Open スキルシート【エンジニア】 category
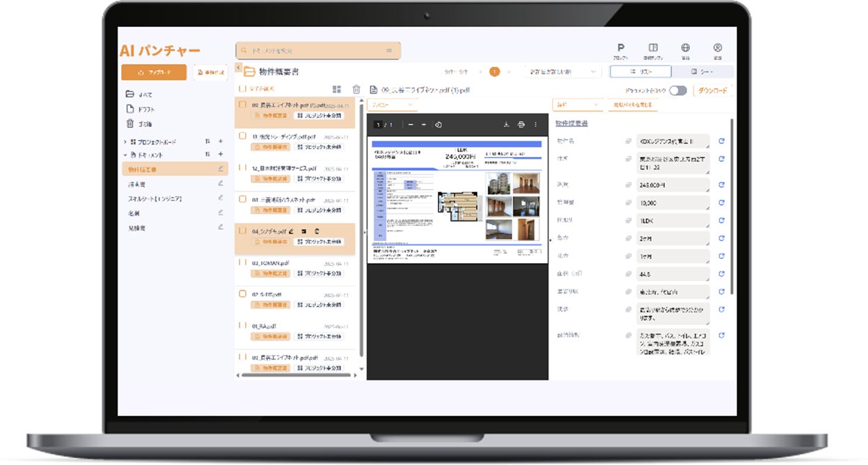The height and width of the screenshot is (465, 868). 154,198
